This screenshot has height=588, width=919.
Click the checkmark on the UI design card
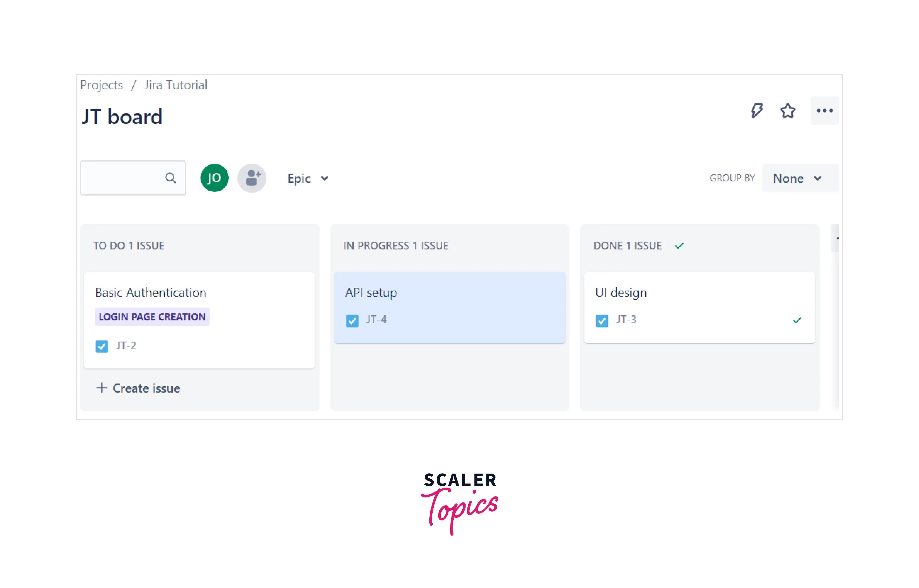(797, 320)
